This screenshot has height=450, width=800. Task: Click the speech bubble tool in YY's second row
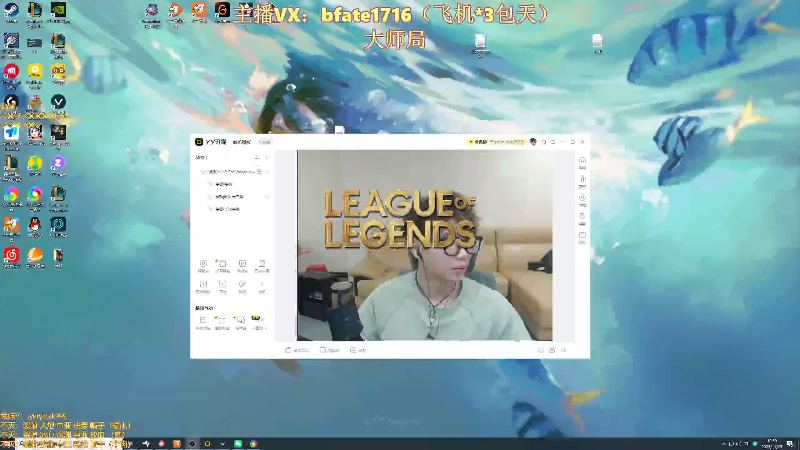coord(242,286)
